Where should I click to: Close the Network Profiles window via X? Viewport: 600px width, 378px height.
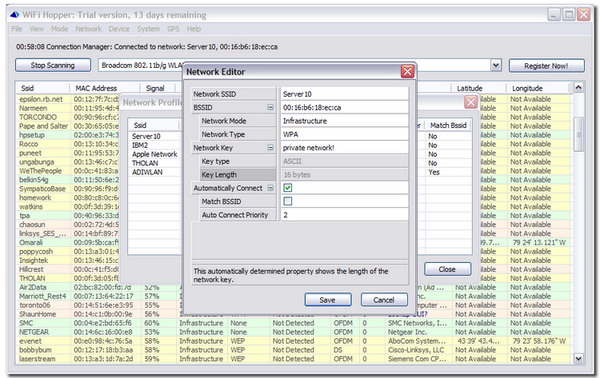470,102
